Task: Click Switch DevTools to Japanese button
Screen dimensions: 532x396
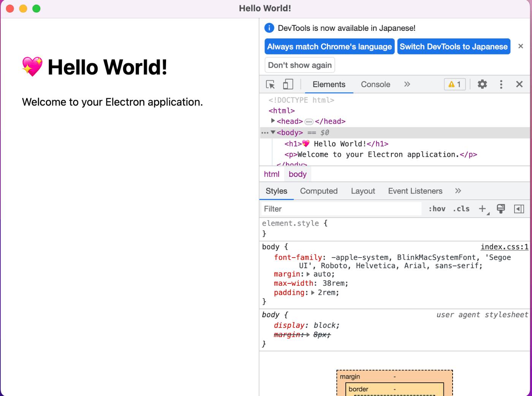Action: tap(453, 47)
